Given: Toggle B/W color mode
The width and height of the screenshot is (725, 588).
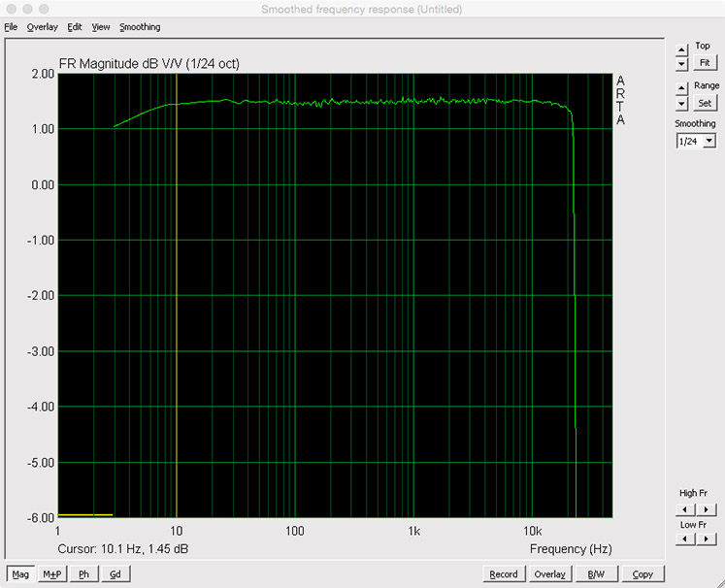Looking at the screenshot, I should [x=596, y=573].
